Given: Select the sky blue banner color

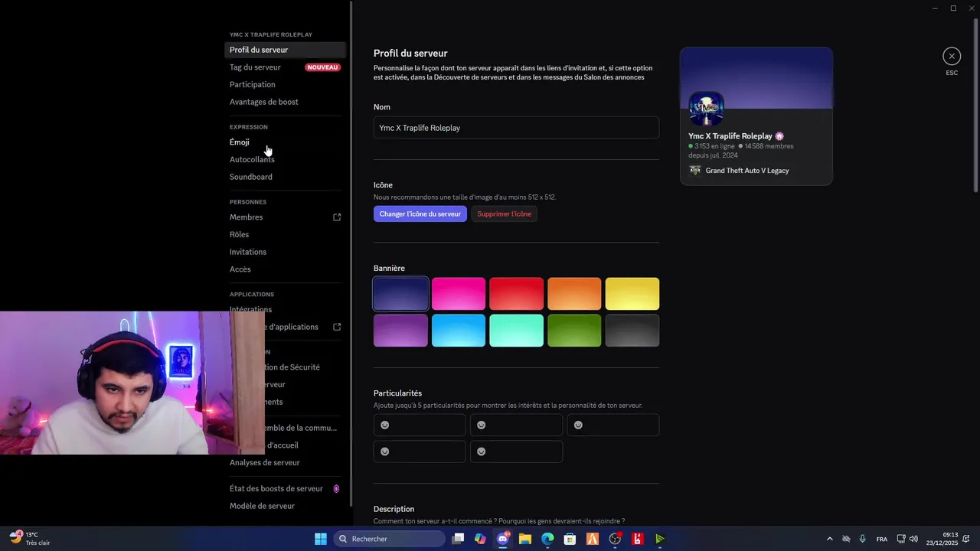Looking at the screenshot, I should point(459,331).
